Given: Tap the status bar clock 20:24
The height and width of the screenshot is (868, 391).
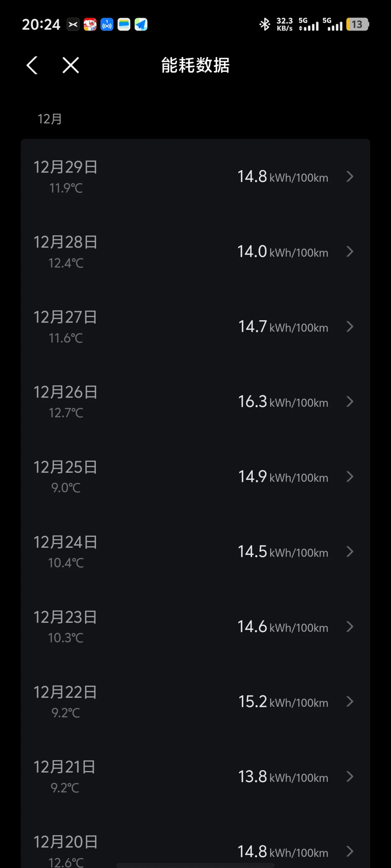Looking at the screenshot, I should tap(41, 24).
